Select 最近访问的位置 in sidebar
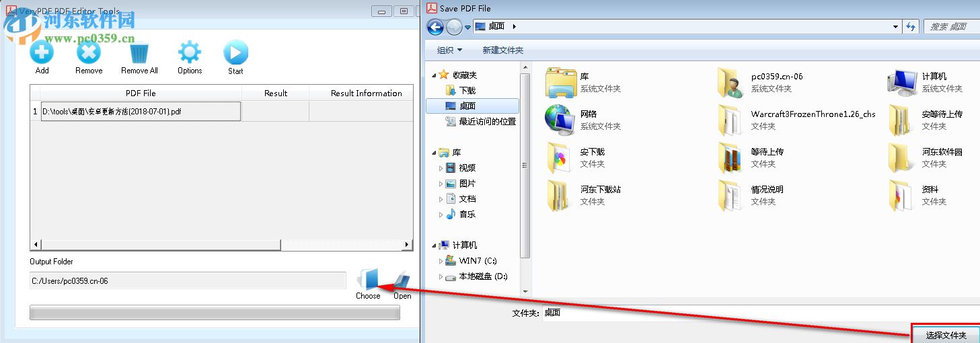The width and height of the screenshot is (980, 343). [481, 122]
